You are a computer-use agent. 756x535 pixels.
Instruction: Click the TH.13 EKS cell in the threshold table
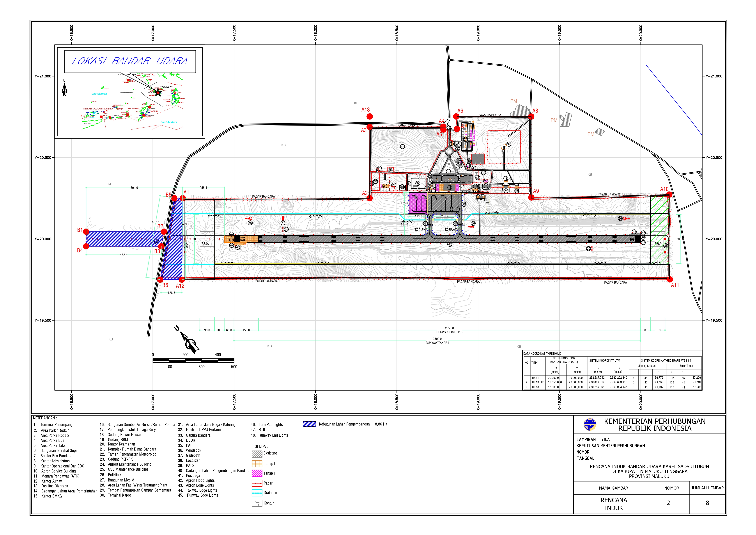pyautogui.click(x=538, y=382)
